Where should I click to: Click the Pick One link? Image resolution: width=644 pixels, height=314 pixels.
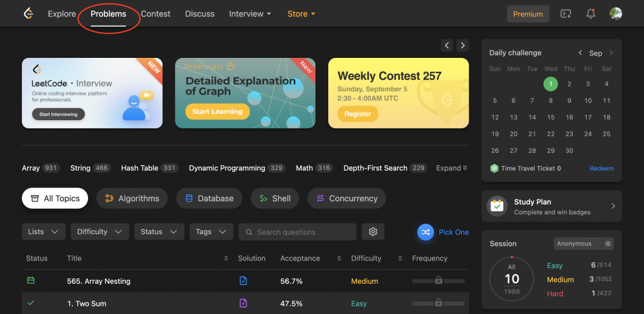pos(454,232)
